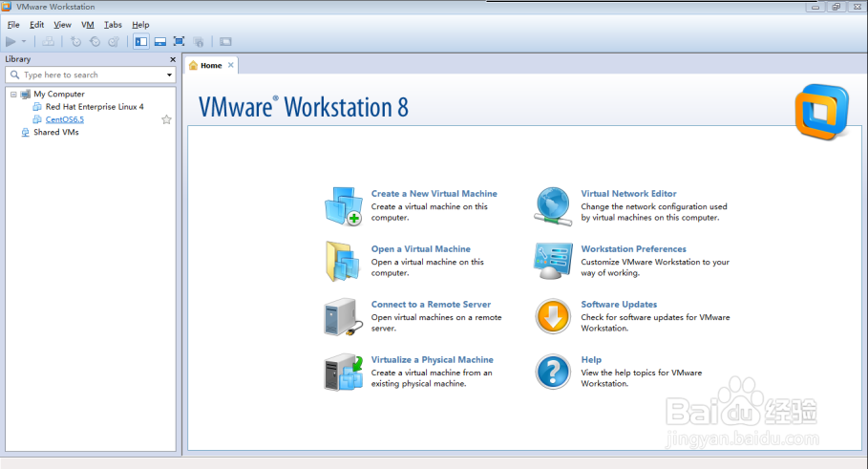The width and height of the screenshot is (868, 469).
Task: Close the Library panel
Action: coord(173,59)
